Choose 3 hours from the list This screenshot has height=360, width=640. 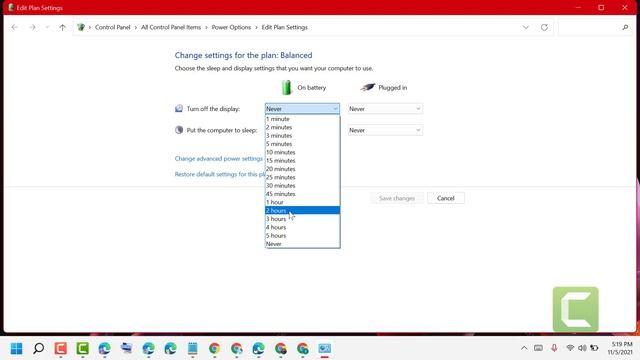click(x=302, y=219)
